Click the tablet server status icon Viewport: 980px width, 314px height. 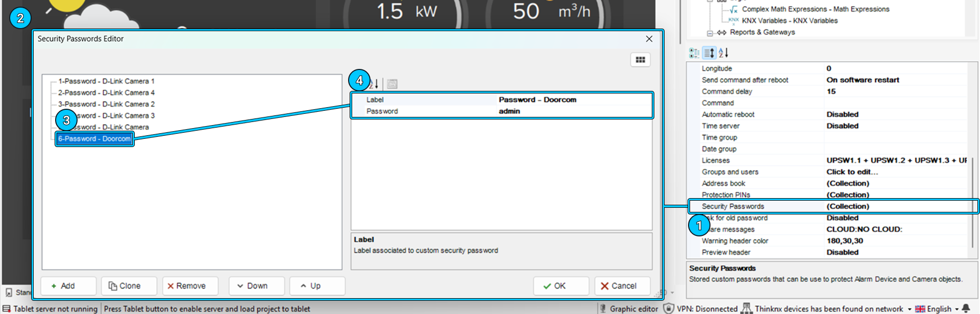tap(7, 308)
